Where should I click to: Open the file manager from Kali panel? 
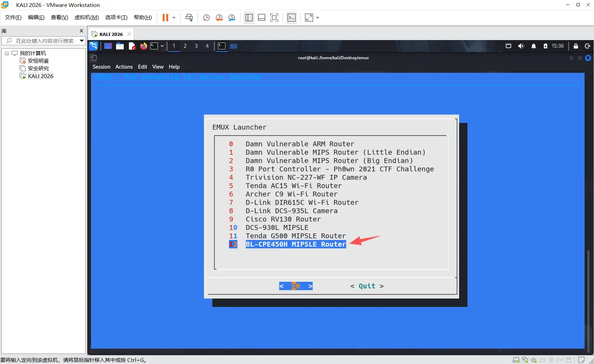tap(120, 46)
